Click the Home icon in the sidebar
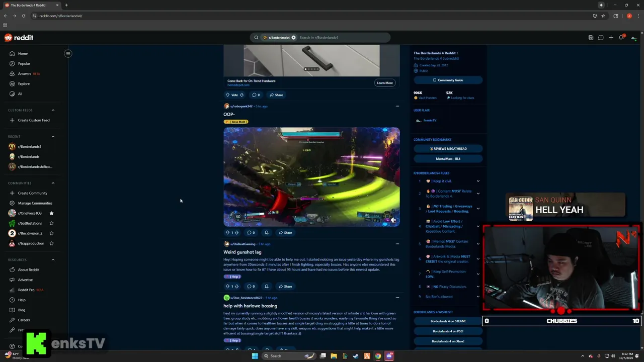Screen dimensions: 644x362 click(12, 53)
